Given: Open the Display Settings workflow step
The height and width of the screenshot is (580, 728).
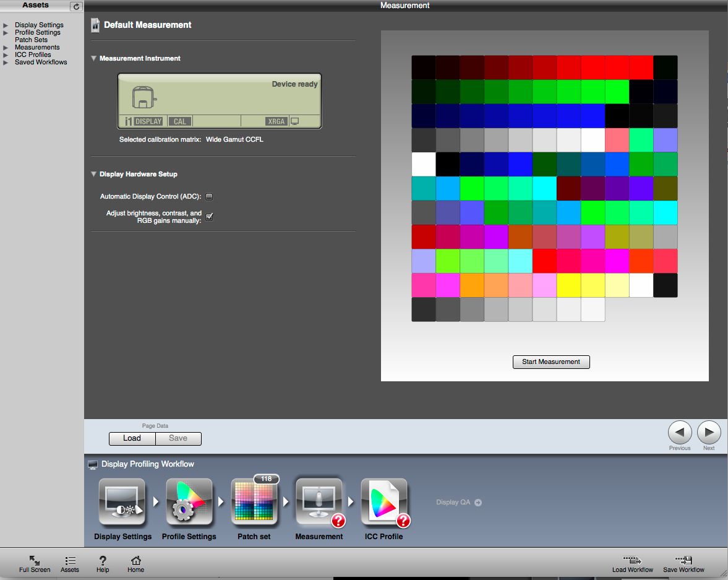Looking at the screenshot, I should pos(122,501).
